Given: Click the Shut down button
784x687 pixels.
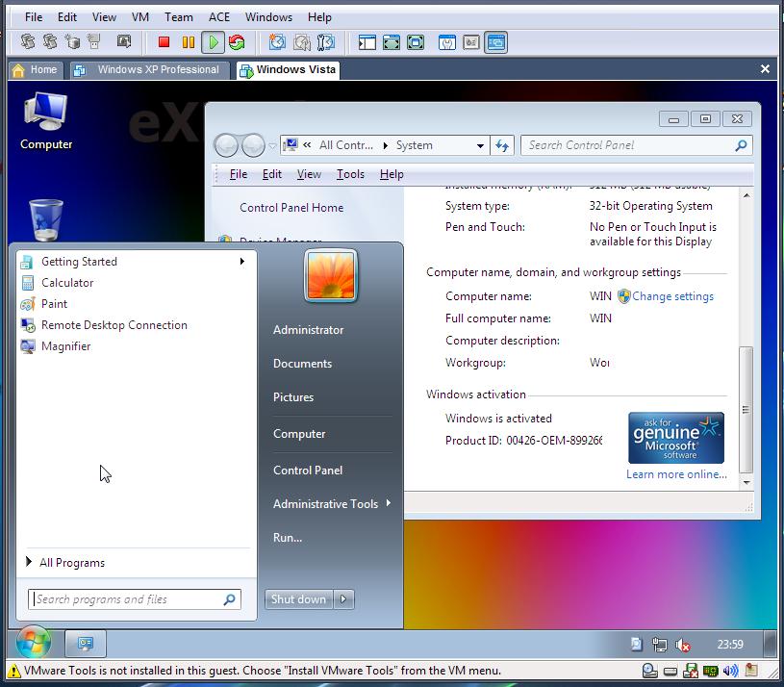Looking at the screenshot, I should tap(298, 599).
